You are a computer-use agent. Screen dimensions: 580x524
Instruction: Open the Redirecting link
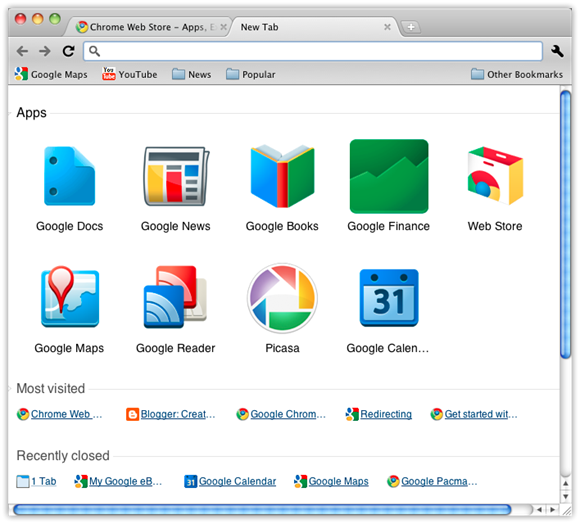click(379, 414)
